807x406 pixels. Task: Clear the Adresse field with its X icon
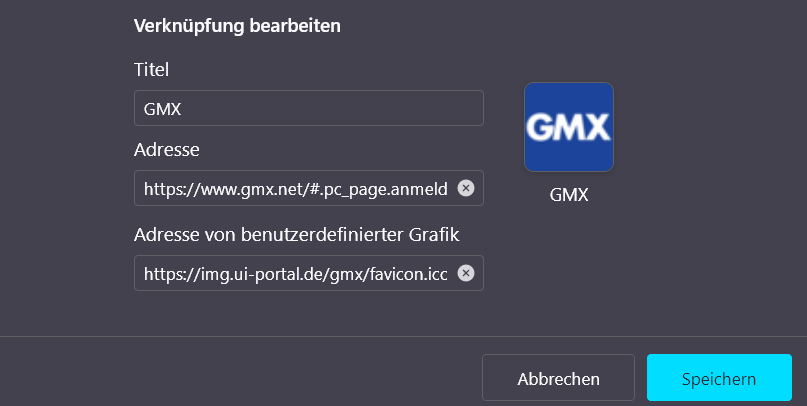[465, 188]
